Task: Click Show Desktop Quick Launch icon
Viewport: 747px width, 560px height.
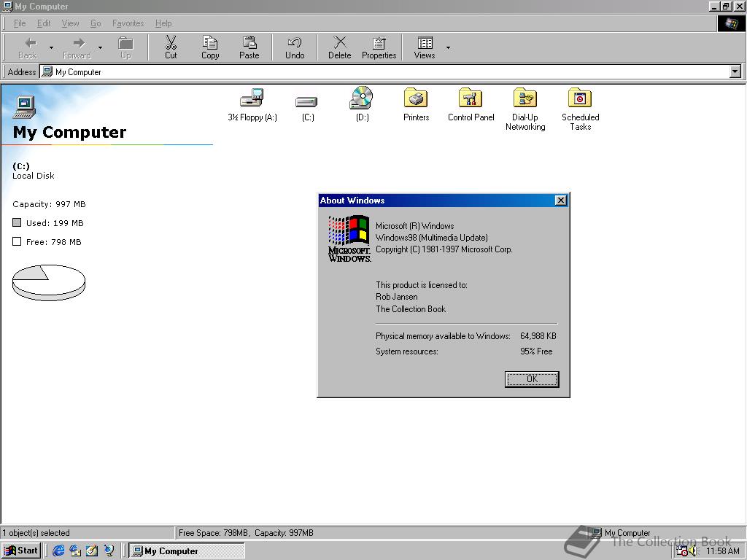Action: pyautogui.click(x=92, y=551)
